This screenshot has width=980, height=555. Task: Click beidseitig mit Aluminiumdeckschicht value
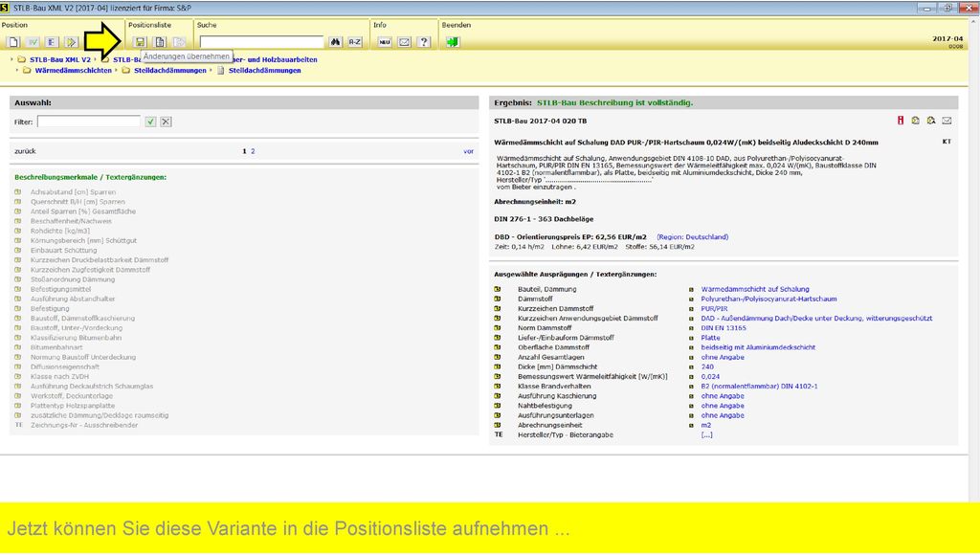pyautogui.click(x=758, y=347)
